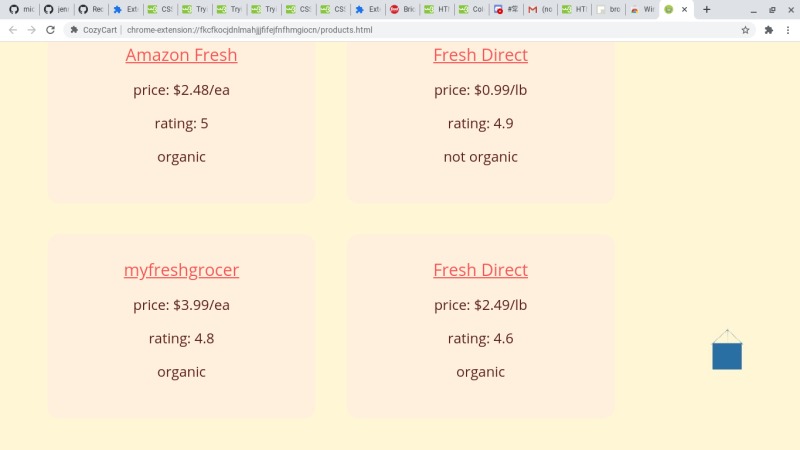Switch to the 'bro' tab

coord(609,9)
